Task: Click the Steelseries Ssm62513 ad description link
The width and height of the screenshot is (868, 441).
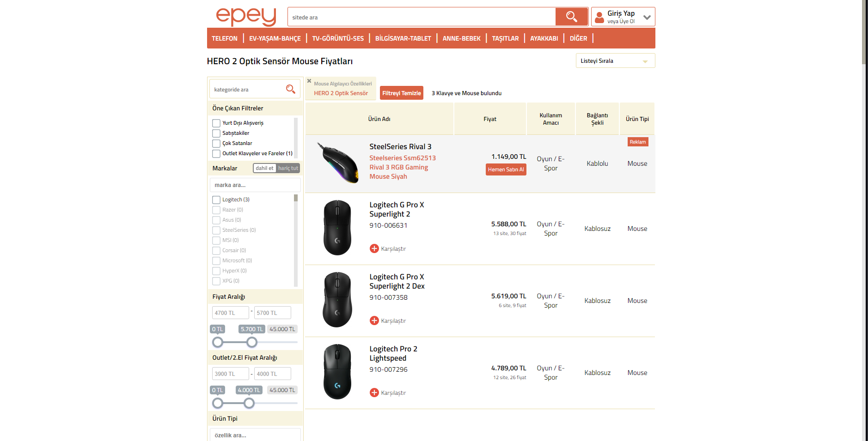Action: click(x=403, y=167)
